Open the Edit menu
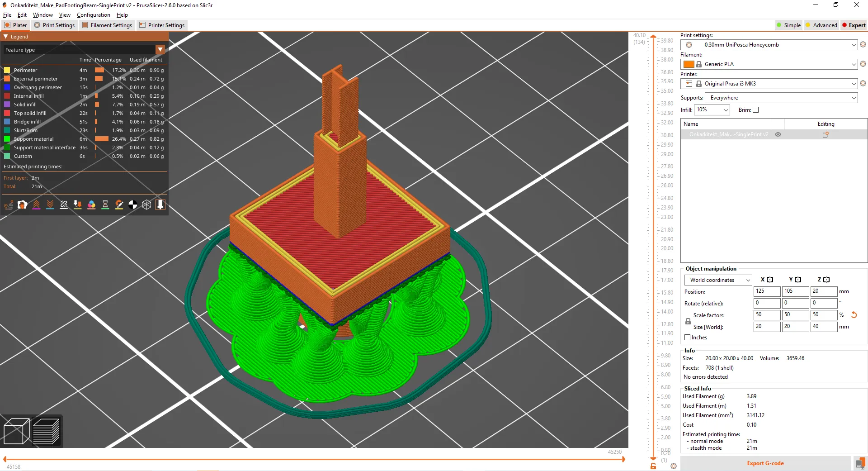Screen dimensions: 868x471 [x=22, y=15]
